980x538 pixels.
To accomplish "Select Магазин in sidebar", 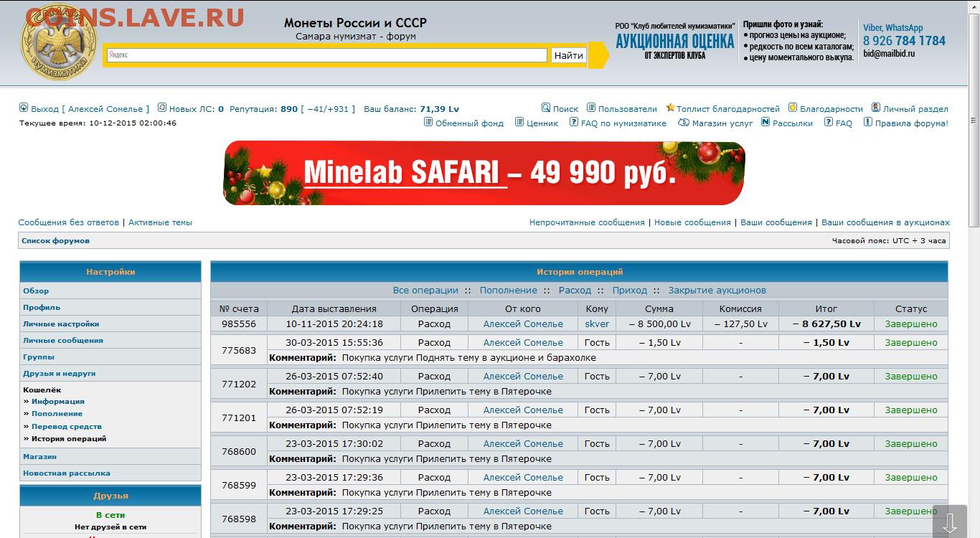I will click(x=39, y=456).
